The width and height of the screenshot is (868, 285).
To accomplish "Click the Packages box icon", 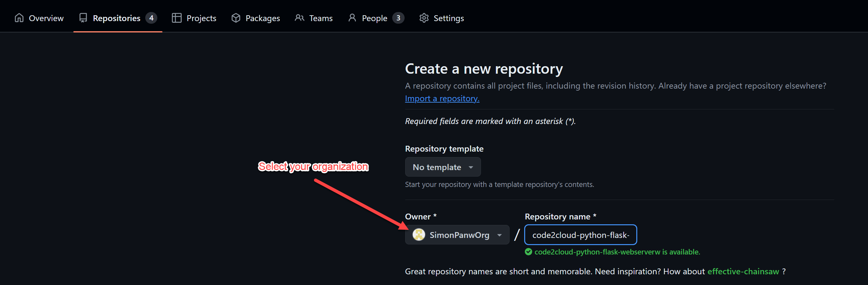I will tap(236, 18).
